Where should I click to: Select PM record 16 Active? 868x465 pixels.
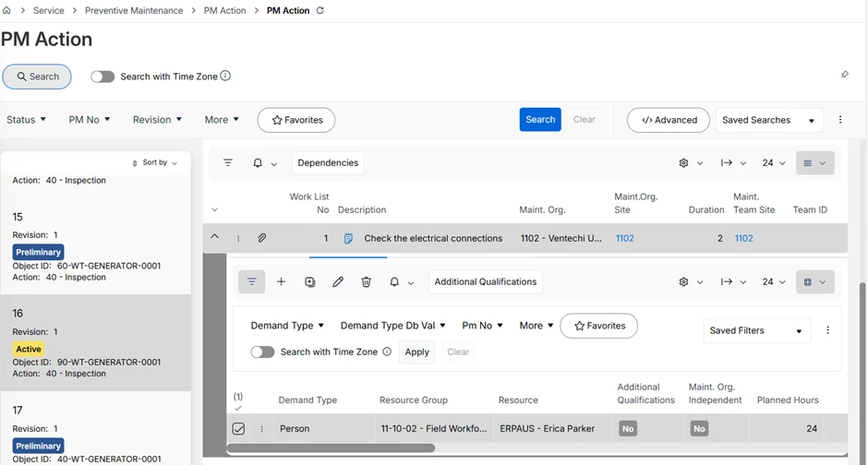[x=96, y=343]
